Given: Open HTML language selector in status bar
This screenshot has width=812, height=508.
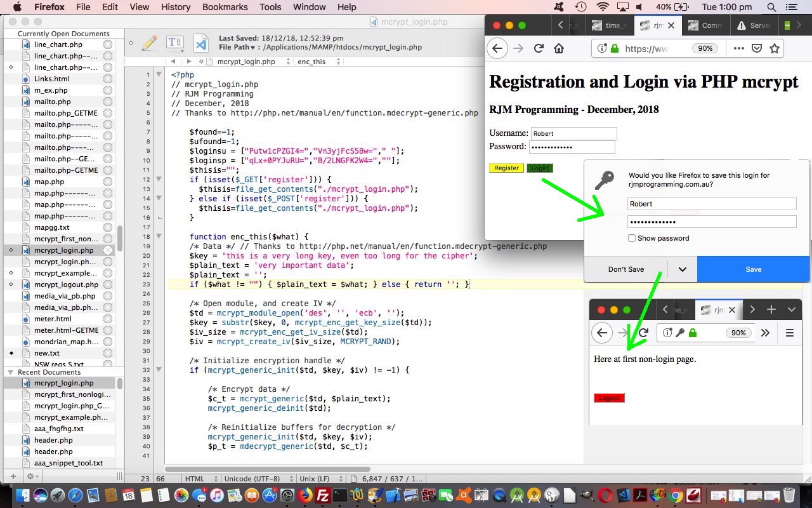Looking at the screenshot, I should tap(200, 479).
